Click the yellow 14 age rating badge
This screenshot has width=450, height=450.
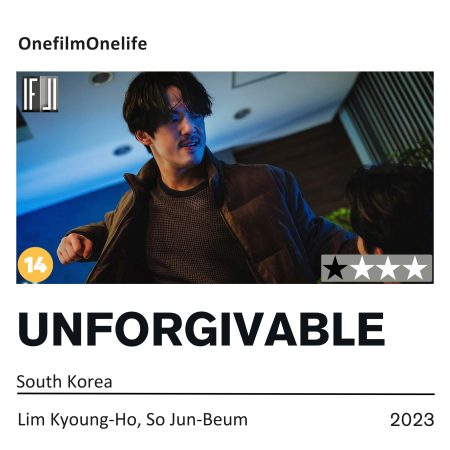pos(35,265)
